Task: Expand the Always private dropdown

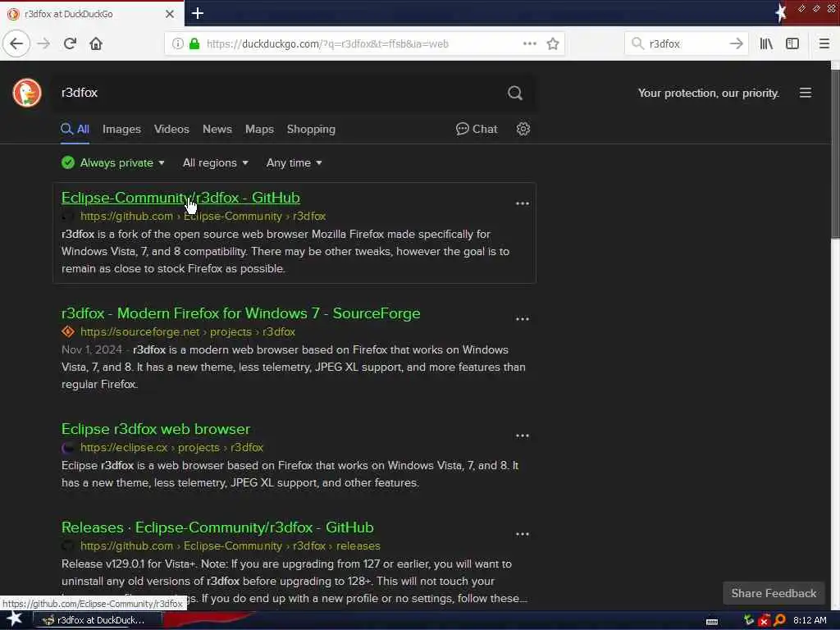Action: coord(113,163)
